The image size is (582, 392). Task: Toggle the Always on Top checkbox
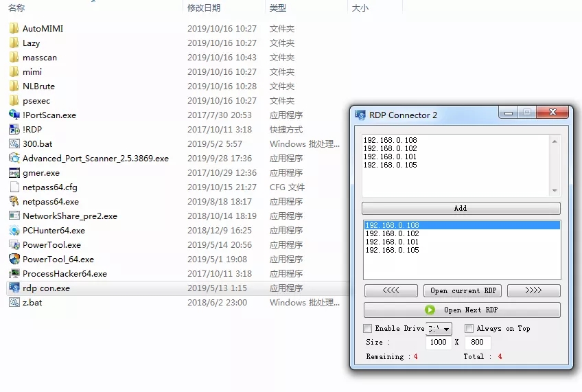coord(469,329)
